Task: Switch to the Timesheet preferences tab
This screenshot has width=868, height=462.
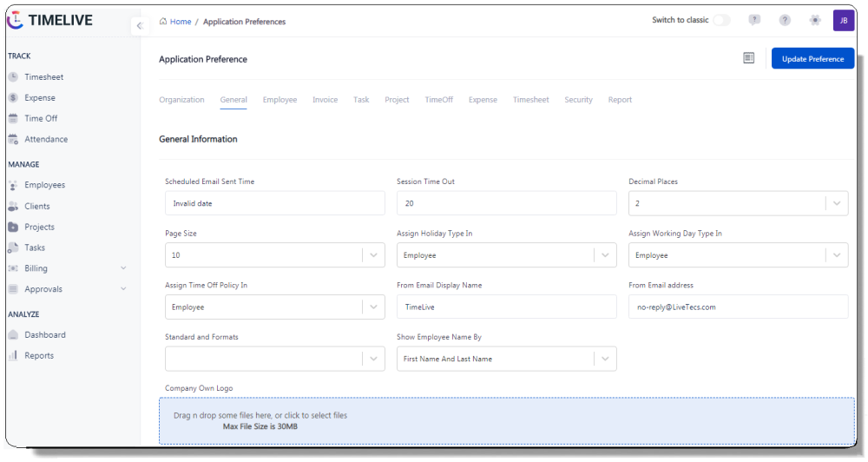Action: click(531, 100)
